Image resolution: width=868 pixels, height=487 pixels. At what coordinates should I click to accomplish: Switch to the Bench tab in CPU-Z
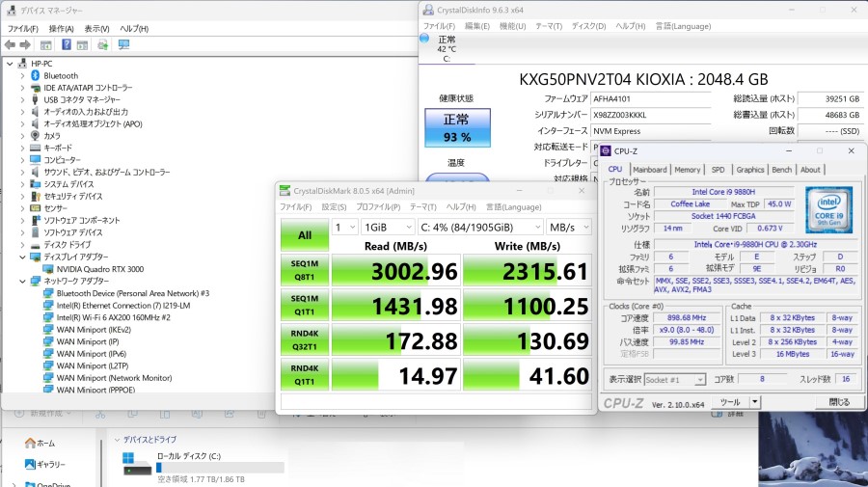pyautogui.click(x=781, y=170)
